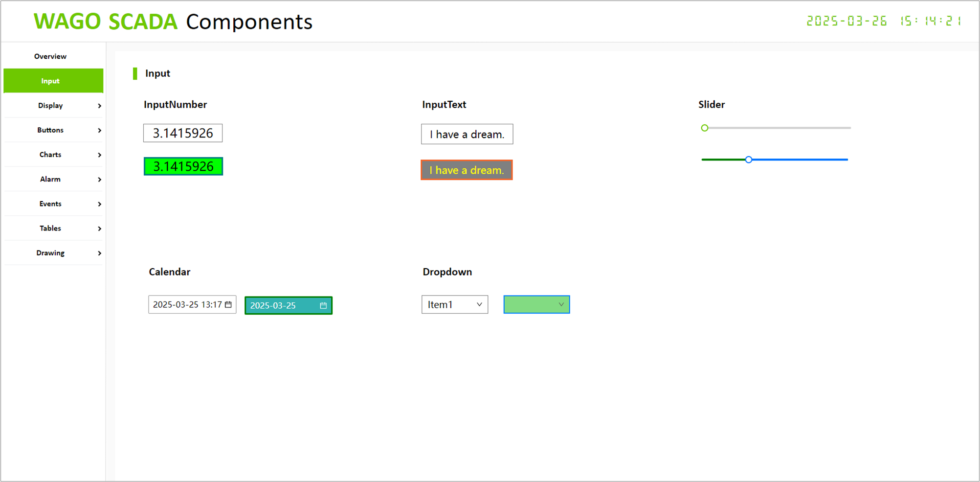Image resolution: width=980 pixels, height=482 pixels.
Task: Open the Tables menu item
Action: (50, 228)
